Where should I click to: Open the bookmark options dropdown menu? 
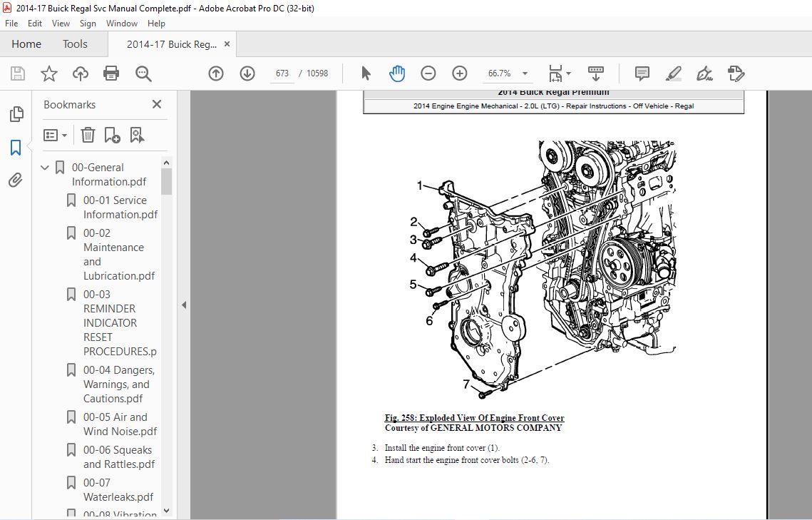pyautogui.click(x=56, y=136)
